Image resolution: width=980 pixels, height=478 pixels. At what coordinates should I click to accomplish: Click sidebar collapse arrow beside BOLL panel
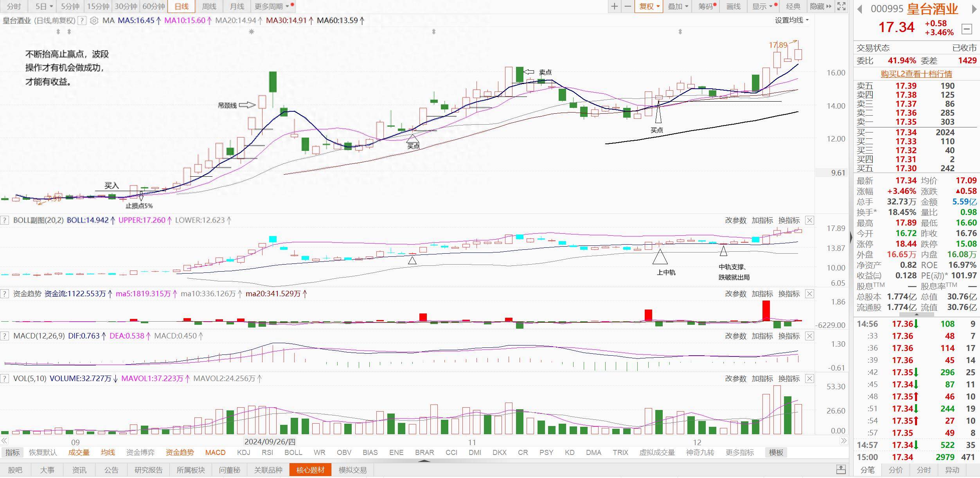coord(851,238)
